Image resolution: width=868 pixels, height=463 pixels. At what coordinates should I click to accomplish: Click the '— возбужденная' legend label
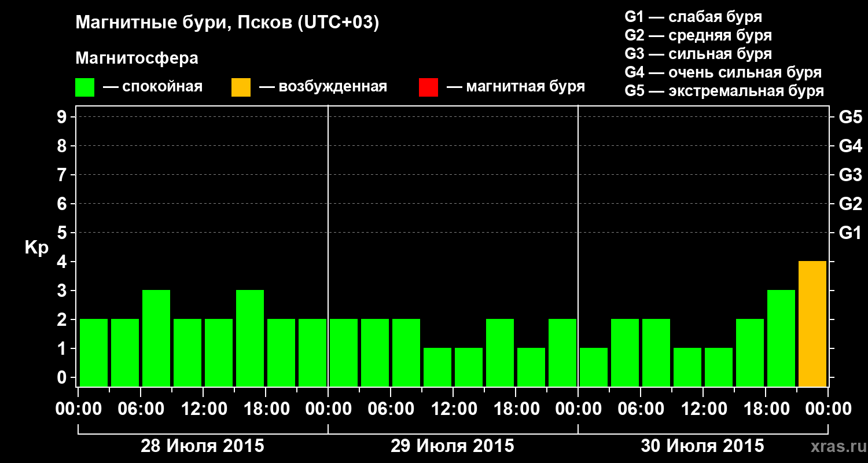coord(323,87)
